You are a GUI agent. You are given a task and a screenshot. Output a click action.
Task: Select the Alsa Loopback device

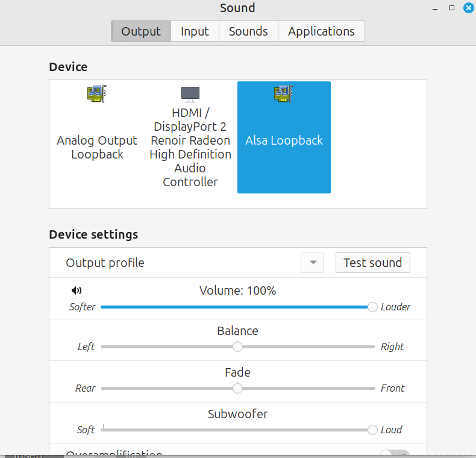coord(284,137)
